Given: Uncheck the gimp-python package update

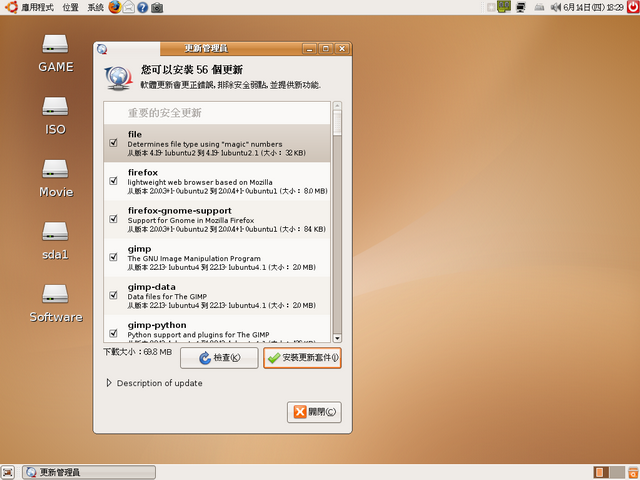Looking at the screenshot, I should coord(113,333).
